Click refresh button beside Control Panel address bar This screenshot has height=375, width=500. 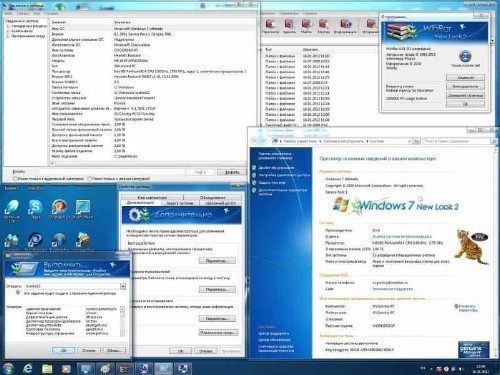[417, 141]
